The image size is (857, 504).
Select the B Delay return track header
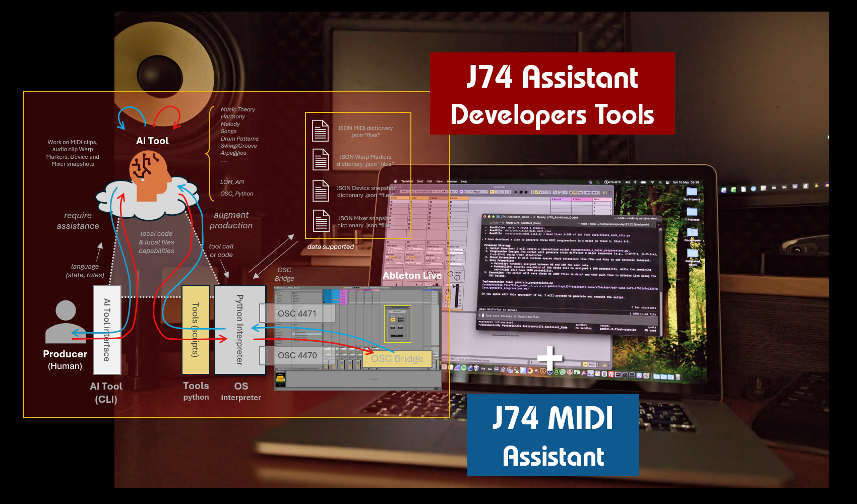(x=582, y=200)
